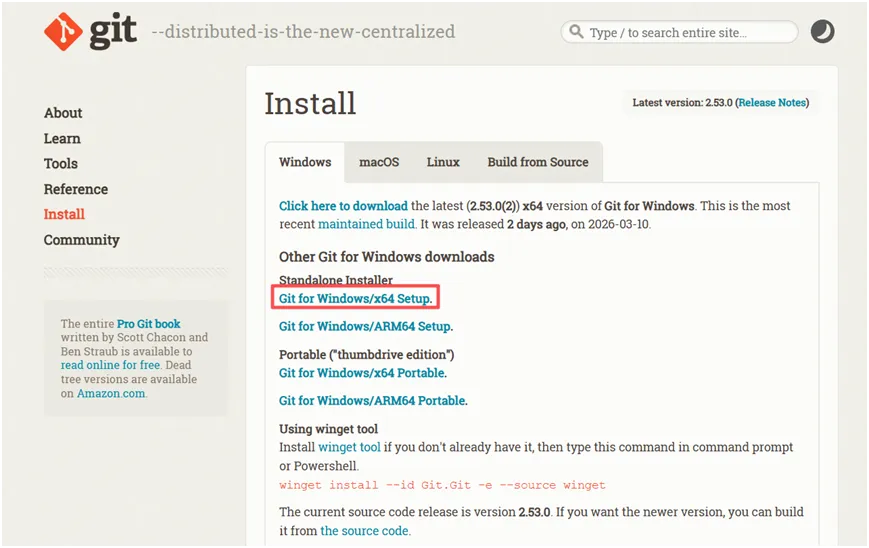The image size is (869, 548).
Task: Click the git wordmark text
Action: tap(113, 30)
